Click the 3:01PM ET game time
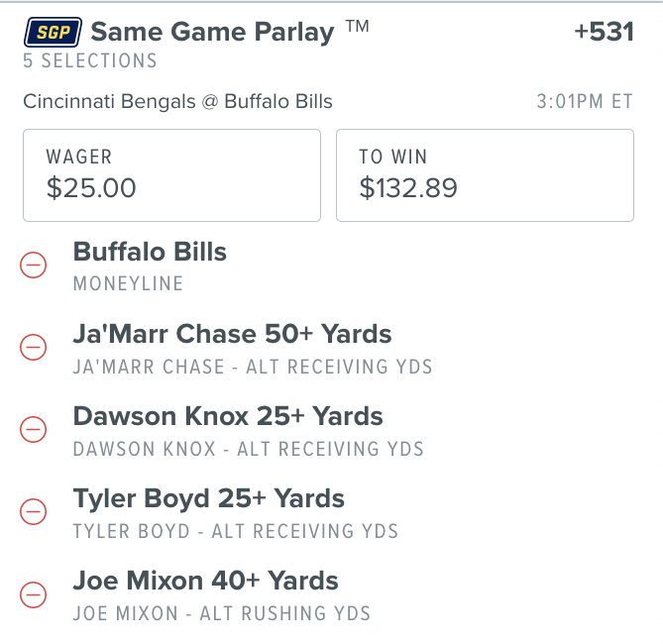Screen dimensions: 663x644 point(585,101)
